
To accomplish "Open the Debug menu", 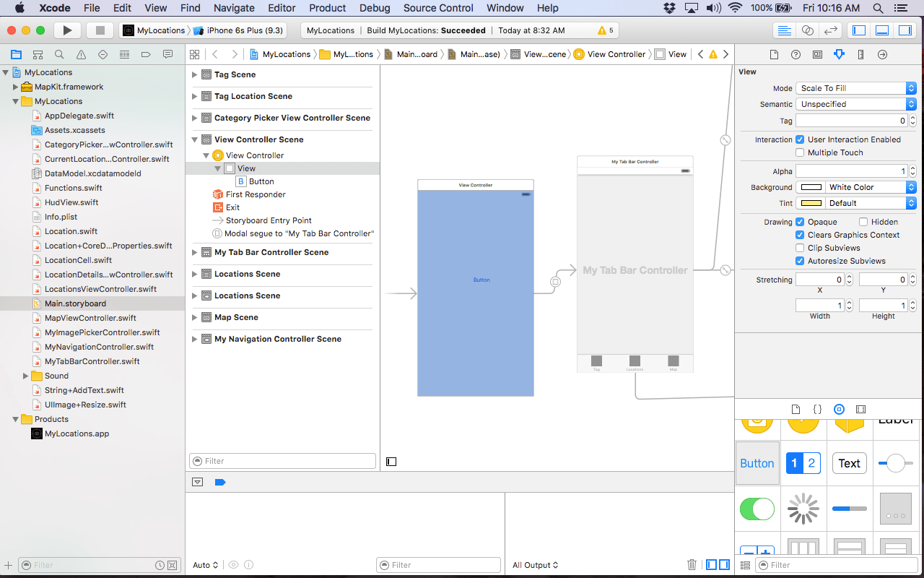I will click(x=375, y=8).
